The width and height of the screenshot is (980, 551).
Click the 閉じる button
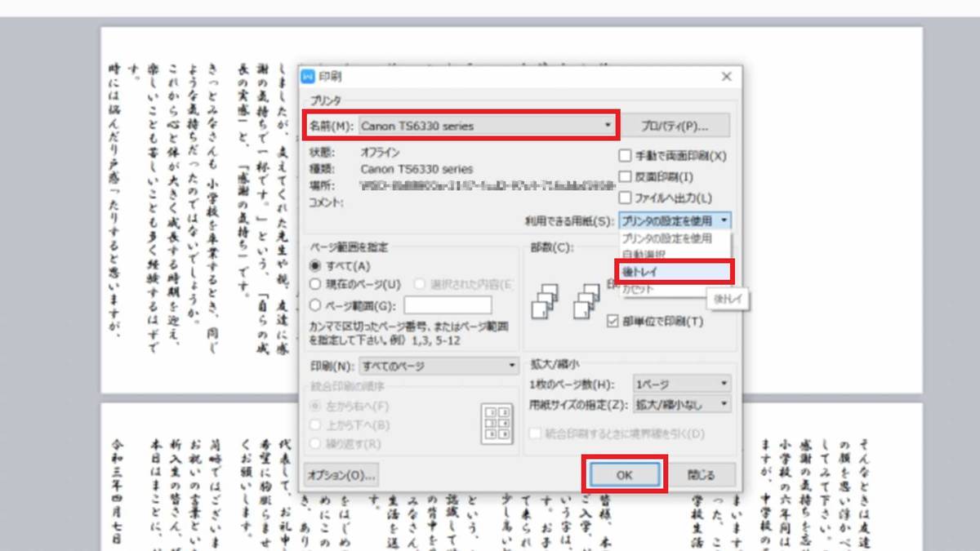pyautogui.click(x=701, y=475)
